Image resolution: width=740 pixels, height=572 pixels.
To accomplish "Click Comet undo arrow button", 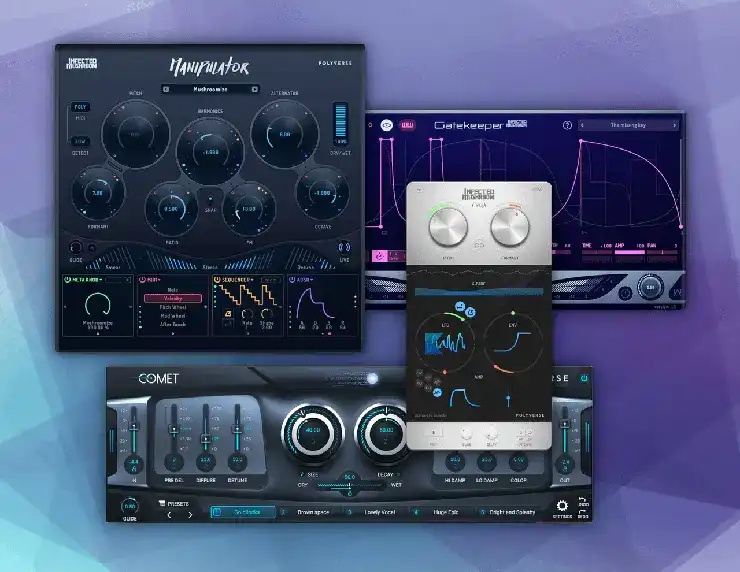I will tap(583, 501).
